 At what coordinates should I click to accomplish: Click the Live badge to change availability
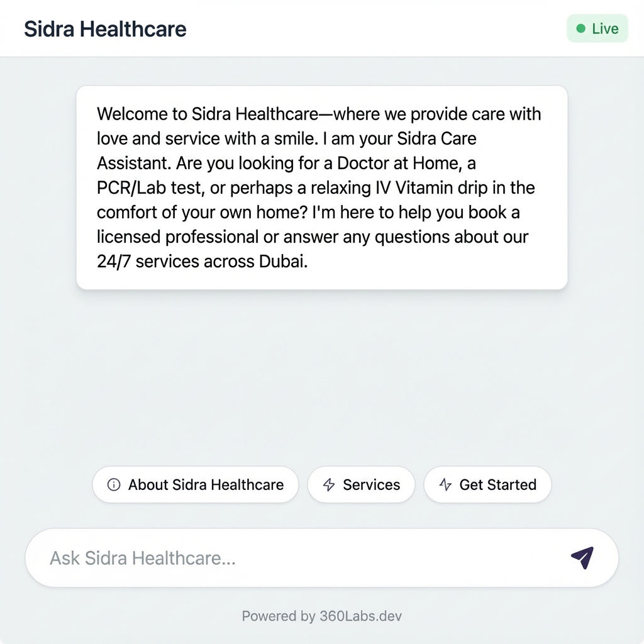[x=597, y=28]
